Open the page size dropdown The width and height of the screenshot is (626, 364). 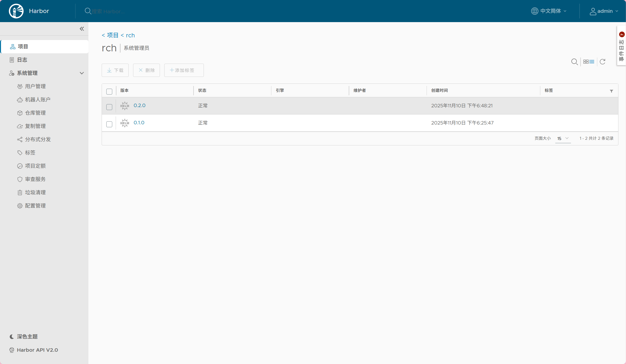[x=563, y=138]
